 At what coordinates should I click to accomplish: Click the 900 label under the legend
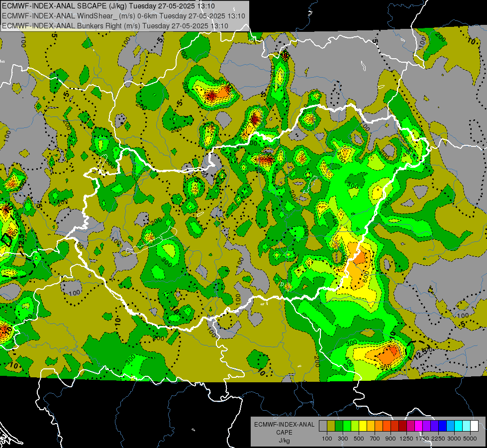[390, 439]
